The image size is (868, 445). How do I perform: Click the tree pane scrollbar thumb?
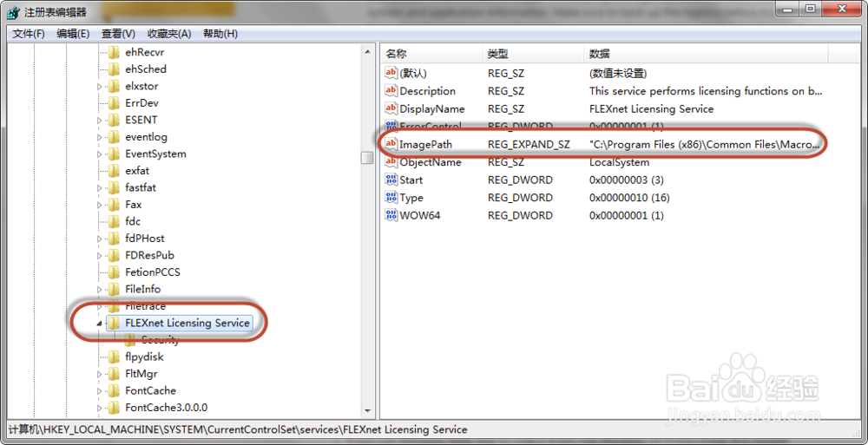(x=367, y=158)
